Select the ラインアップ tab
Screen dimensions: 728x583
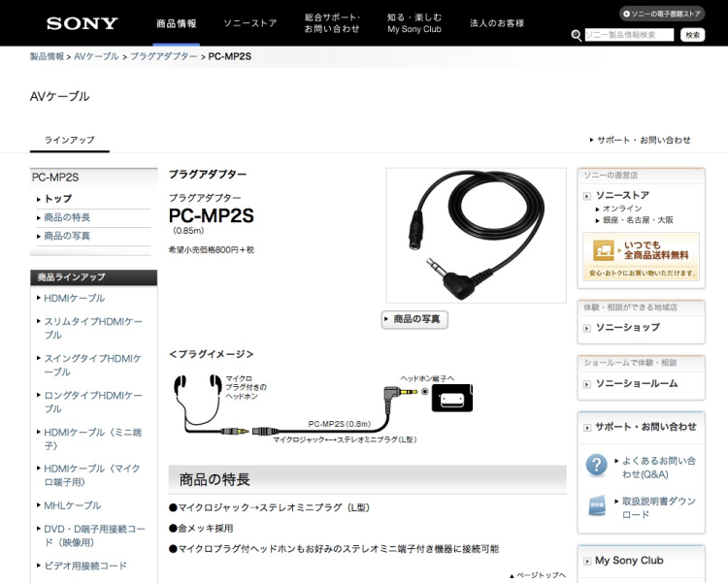pyautogui.click(x=70, y=141)
